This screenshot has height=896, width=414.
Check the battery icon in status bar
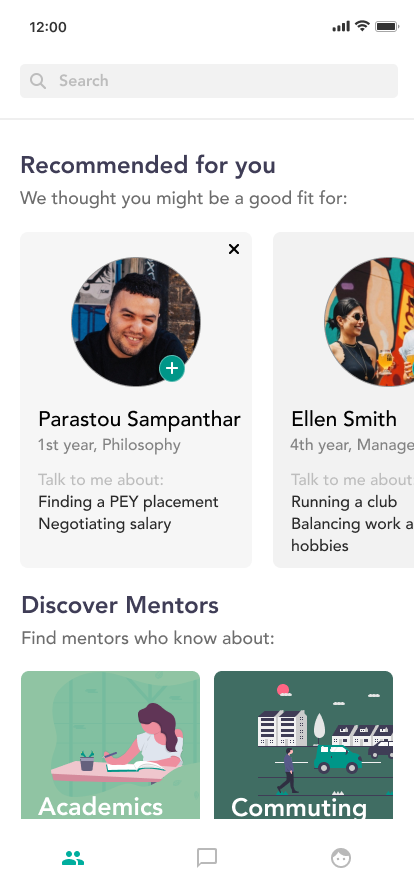[387, 26]
